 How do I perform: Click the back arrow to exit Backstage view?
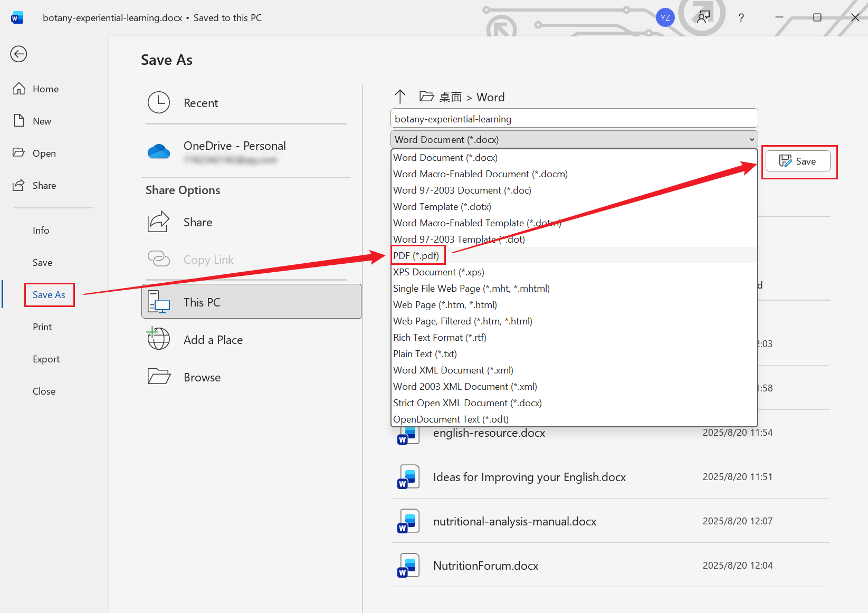click(x=18, y=54)
